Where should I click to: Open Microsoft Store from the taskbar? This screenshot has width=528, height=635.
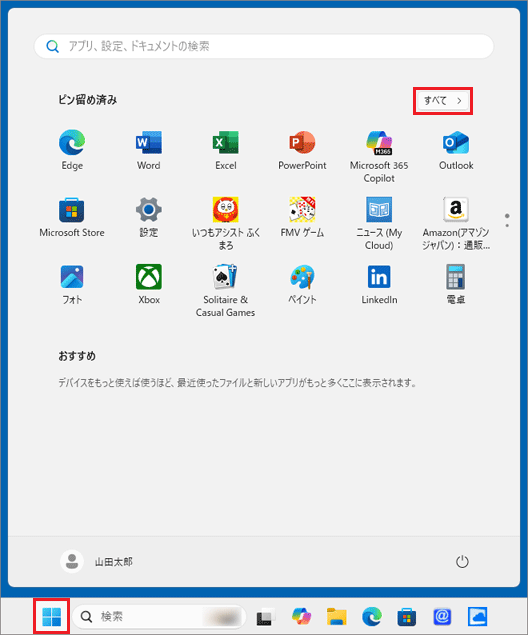pos(407,617)
